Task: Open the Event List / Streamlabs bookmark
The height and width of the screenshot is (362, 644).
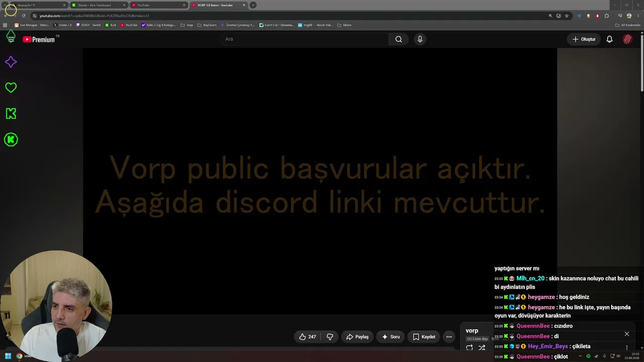Action: pos(276,25)
